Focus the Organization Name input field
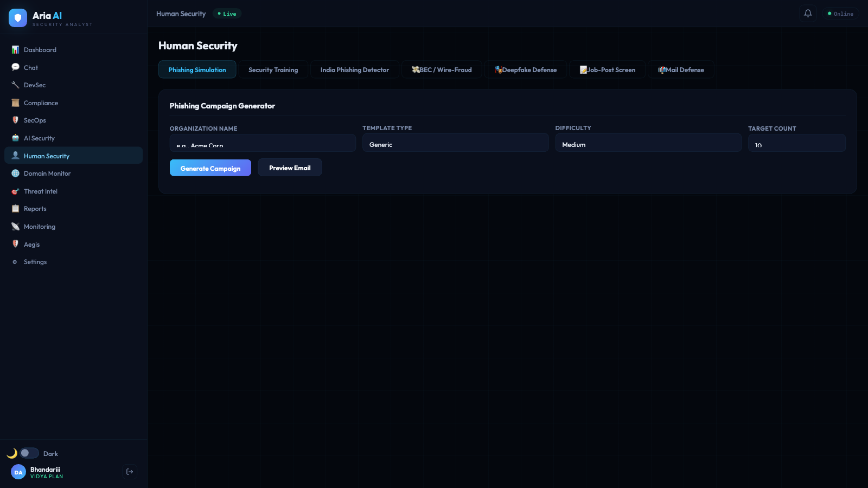Image resolution: width=868 pixels, height=488 pixels. (263, 143)
